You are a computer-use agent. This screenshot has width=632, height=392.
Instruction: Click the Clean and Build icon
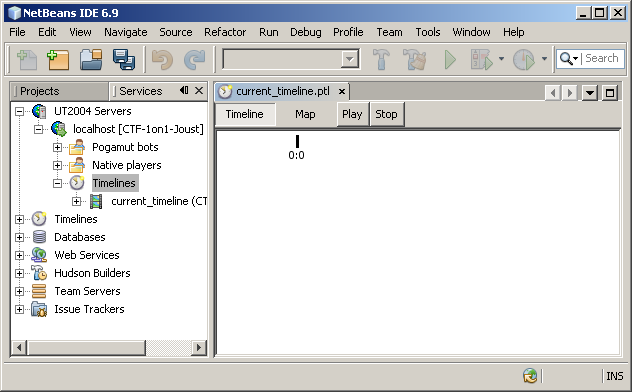pos(415,60)
